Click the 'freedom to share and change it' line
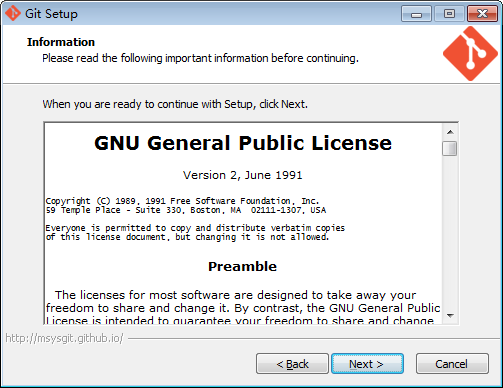Image resolution: width=503 pixels, height=388 pixels. coord(243,308)
